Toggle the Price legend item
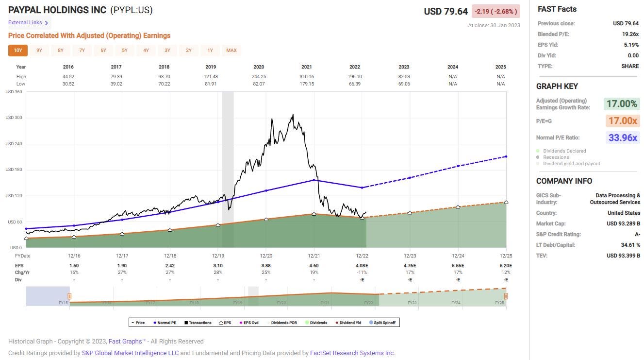 click(138, 323)
